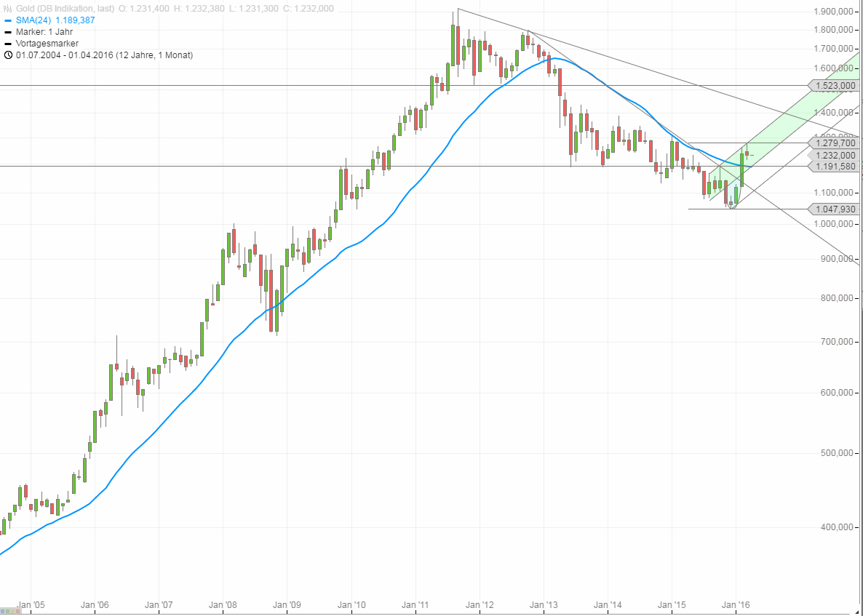The width and height of the screenshot is (863, 616).
Task: Toggle the 'Marker: 1 Jahr' legend entry
Action: coord(44,32)
